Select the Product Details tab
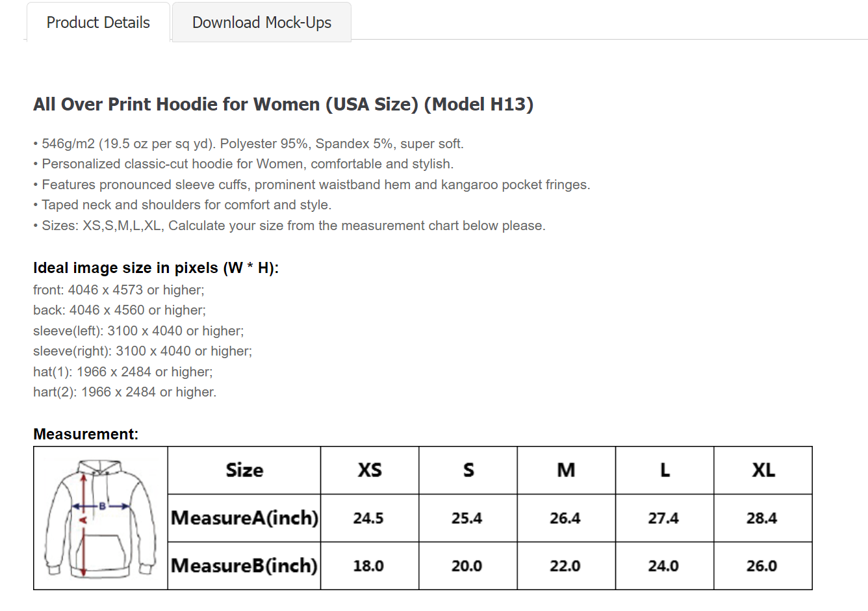Viewport: 868px width, 611px height. tap(97, 21)
